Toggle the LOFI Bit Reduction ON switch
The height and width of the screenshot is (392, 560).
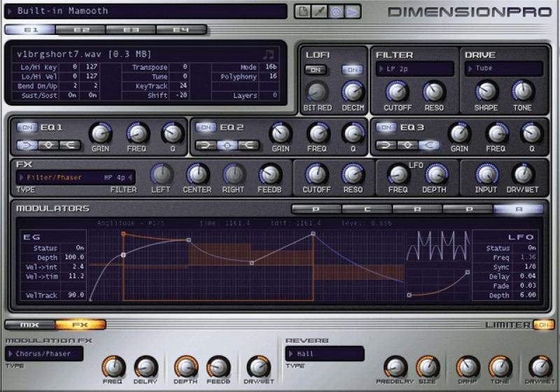316,70
